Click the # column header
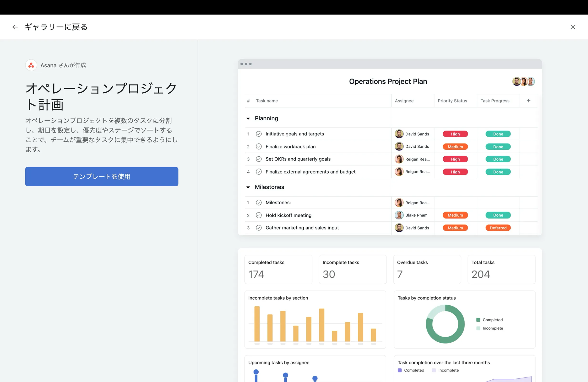The image size is (588, 382). 248,101
